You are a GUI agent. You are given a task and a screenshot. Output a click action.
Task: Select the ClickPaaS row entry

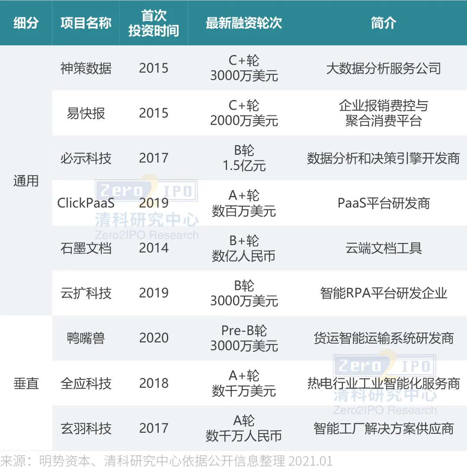(86, 203)
